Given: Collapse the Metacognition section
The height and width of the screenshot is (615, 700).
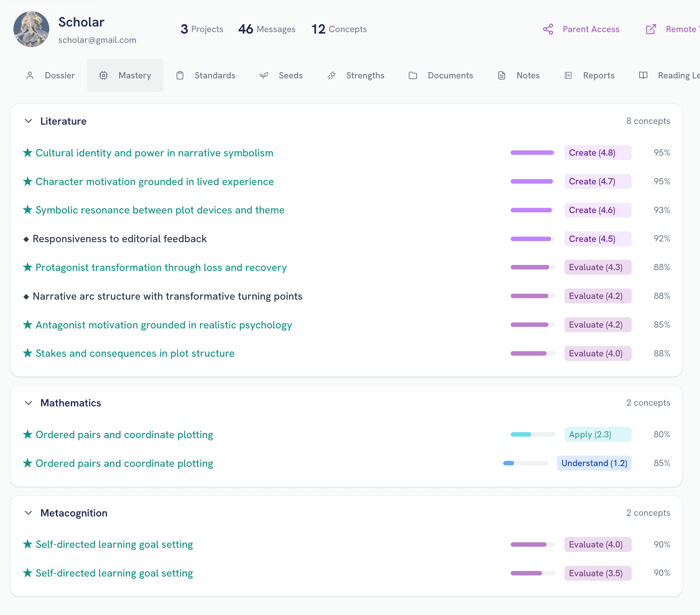Looking at the screenshot, I should (x=29, y=513).
